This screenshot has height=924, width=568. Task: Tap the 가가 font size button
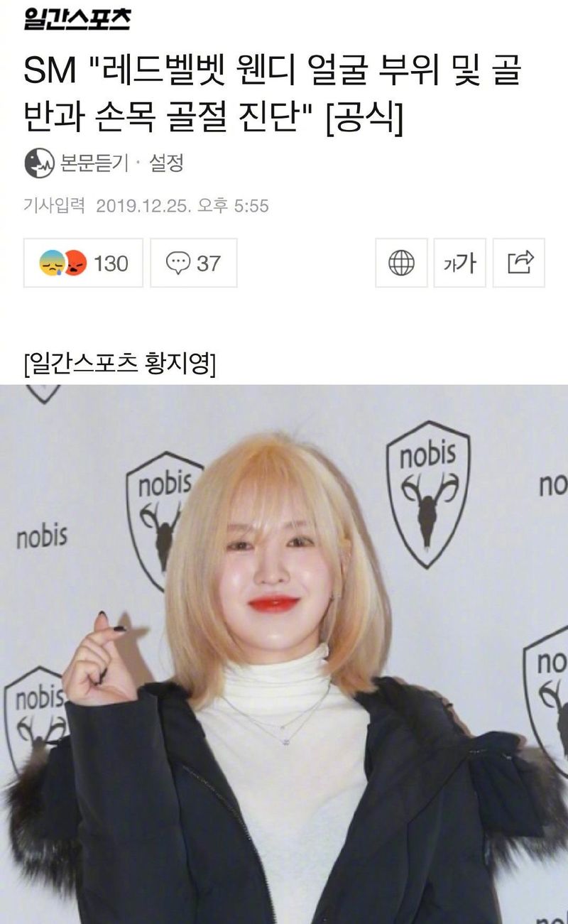(x=460, y=263)
